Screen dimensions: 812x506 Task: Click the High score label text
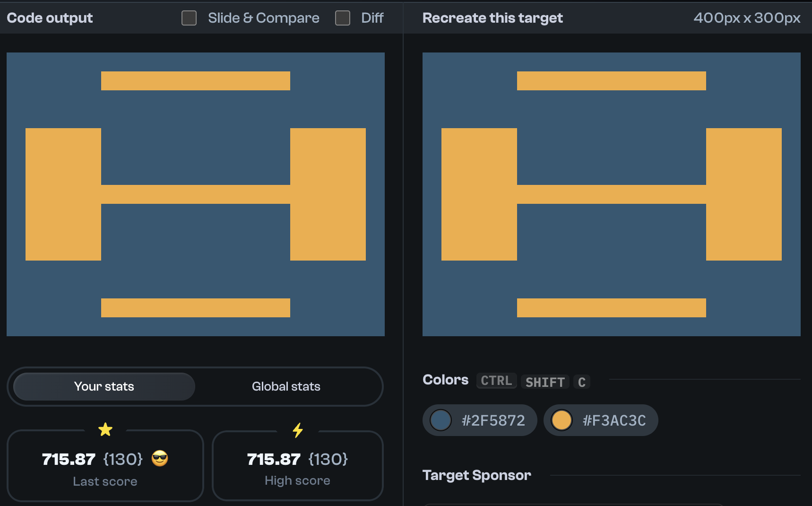(297, 480)
